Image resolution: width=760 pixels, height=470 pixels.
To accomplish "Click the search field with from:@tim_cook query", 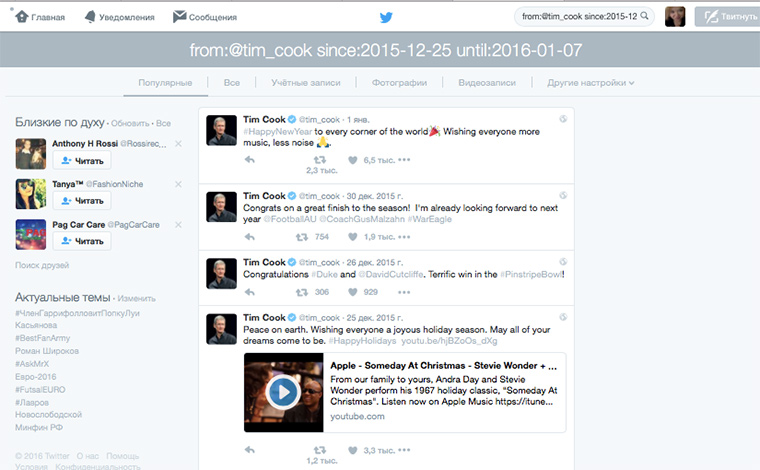I will click(584, 16).
